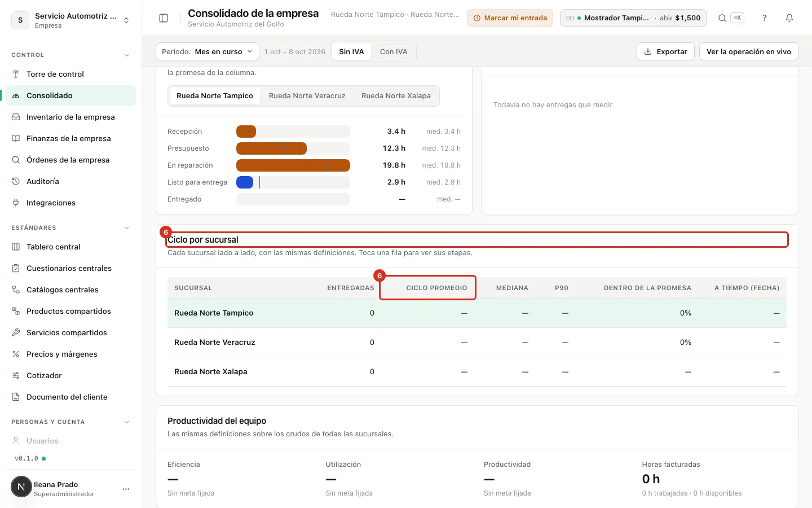Viewport: 812px width, 508px height.
Task: Sort by the MEDIANA column header
Action: (512, 288)
